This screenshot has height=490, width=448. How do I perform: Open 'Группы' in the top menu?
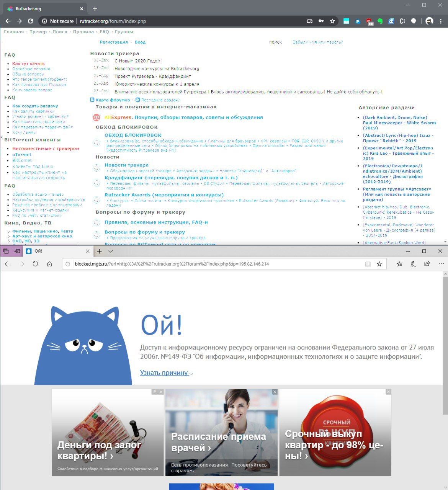[124, 32]
